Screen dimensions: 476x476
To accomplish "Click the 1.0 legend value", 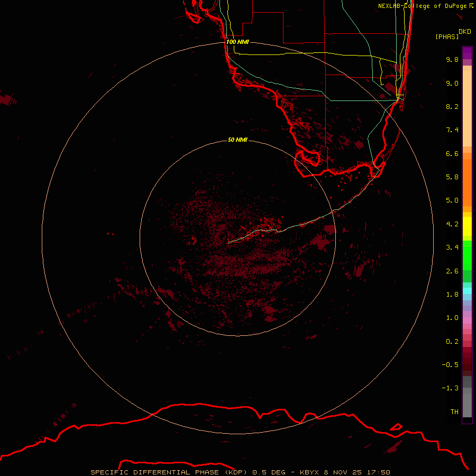I will click(452, 318).
